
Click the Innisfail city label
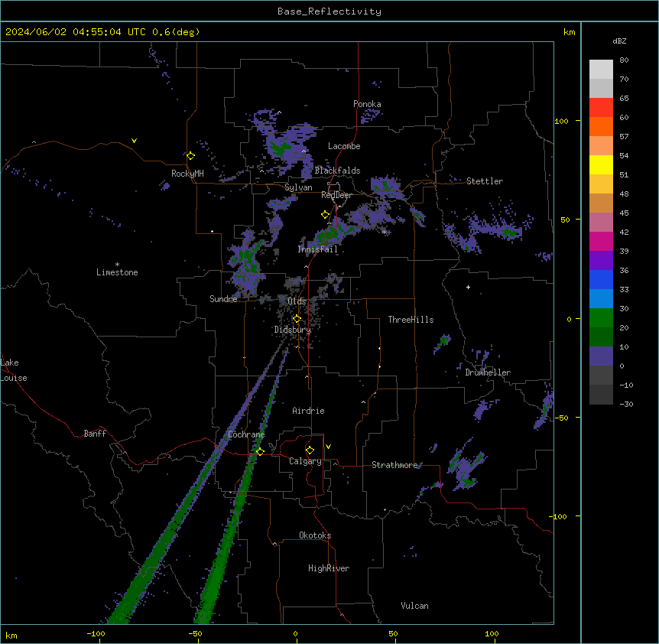click(x=317, y=249)
